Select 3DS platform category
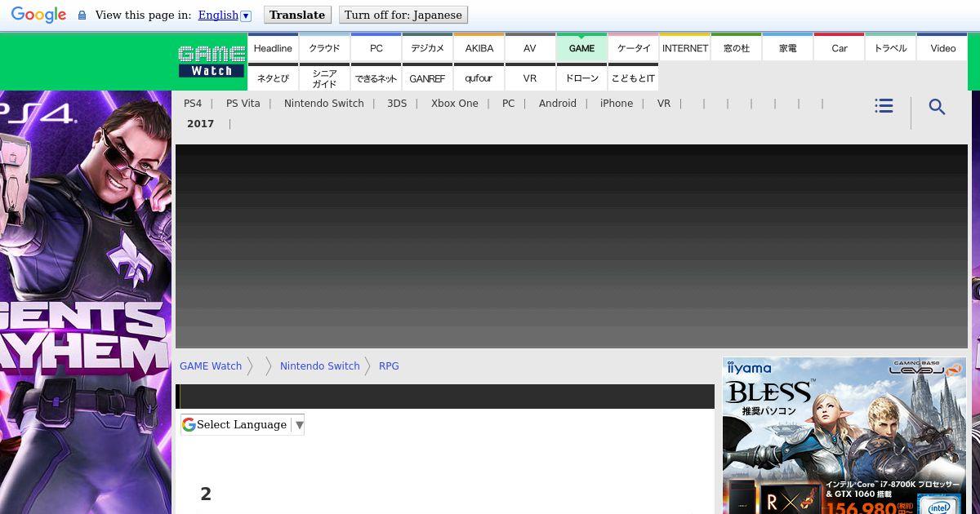The width and height of the screenshot is (980, 514). [x=397, y=104]
